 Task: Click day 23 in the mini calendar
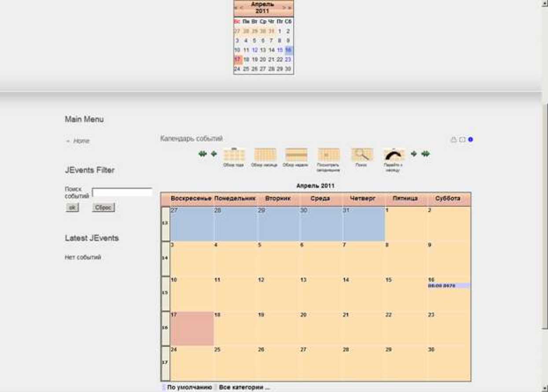(x=288, y=59)
